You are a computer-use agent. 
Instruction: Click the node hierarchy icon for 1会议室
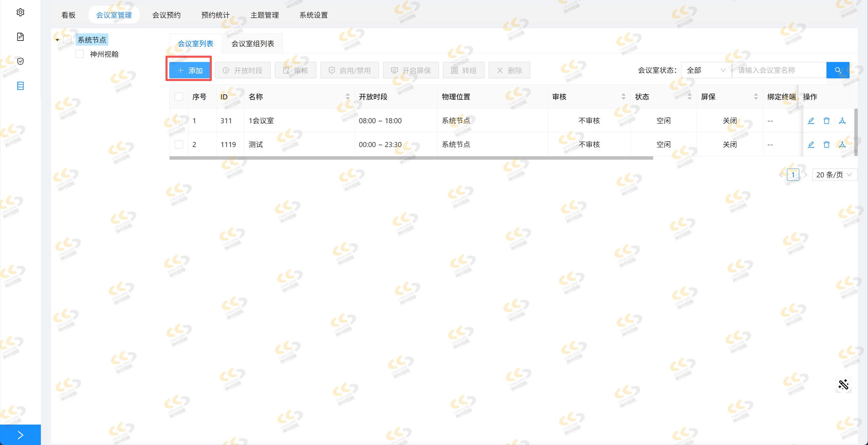[x=842, y=121]
